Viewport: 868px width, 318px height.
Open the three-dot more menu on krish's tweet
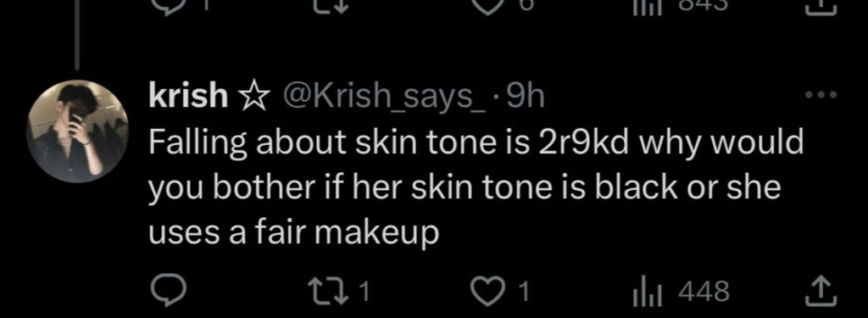tap(822, 95)
